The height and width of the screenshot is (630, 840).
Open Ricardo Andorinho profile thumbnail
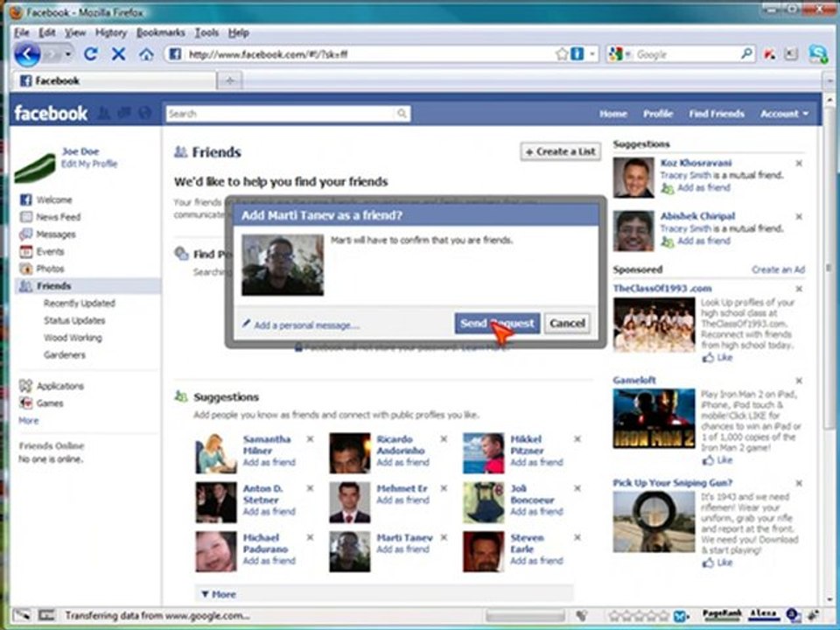click(350, 453)
